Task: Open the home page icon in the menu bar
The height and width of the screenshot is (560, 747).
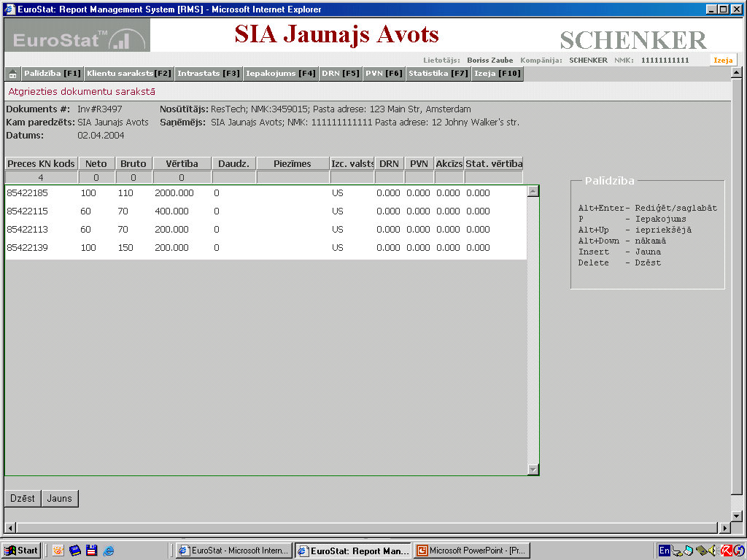Action: coord(13,74)
